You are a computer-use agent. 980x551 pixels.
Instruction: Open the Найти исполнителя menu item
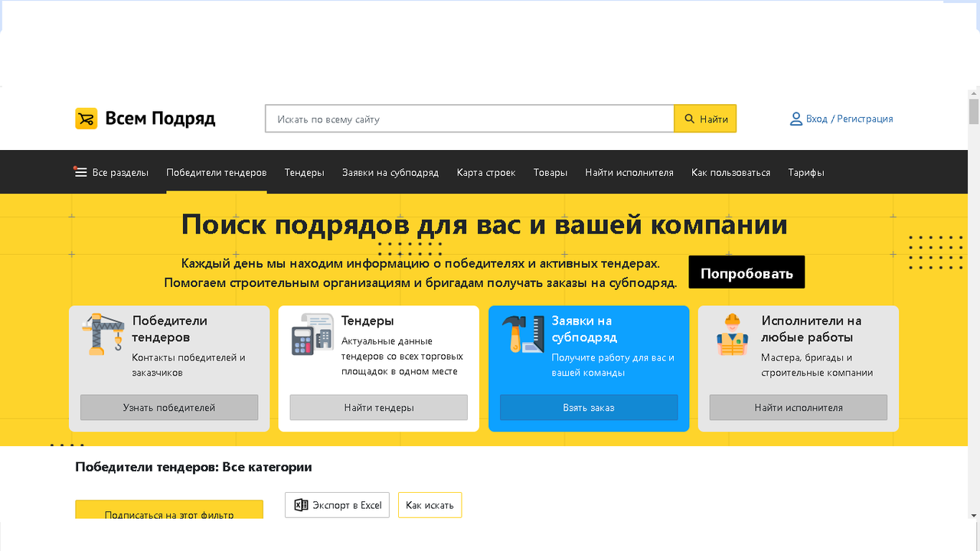click(629, 172)
